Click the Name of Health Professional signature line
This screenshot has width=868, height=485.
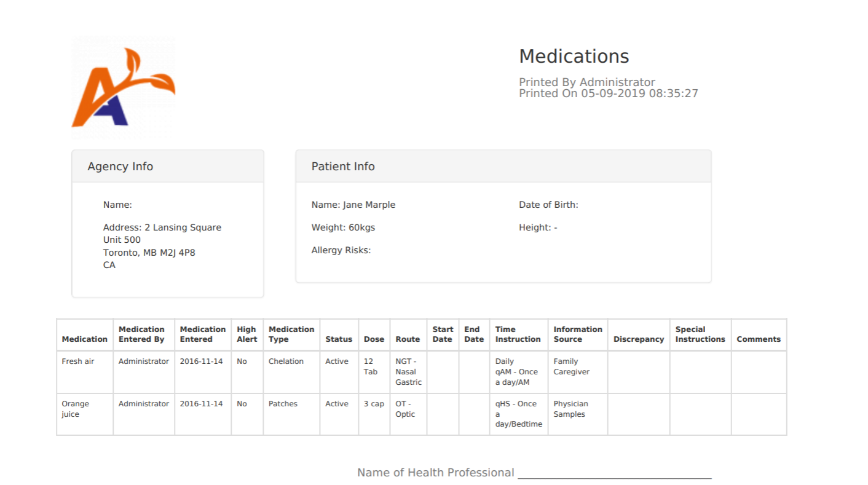pos(614,473)
